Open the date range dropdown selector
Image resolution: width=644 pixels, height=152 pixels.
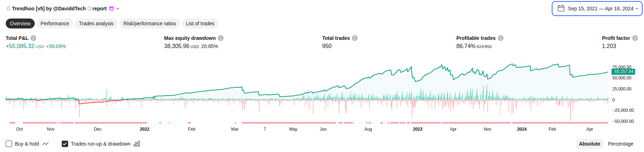pyautogui.click(x=597, y=9)
